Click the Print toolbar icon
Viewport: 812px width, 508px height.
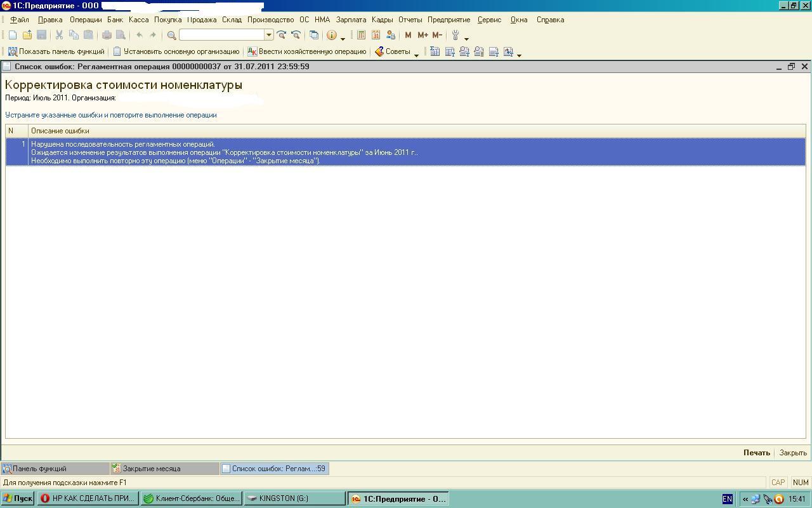click(x=106, y=35)
